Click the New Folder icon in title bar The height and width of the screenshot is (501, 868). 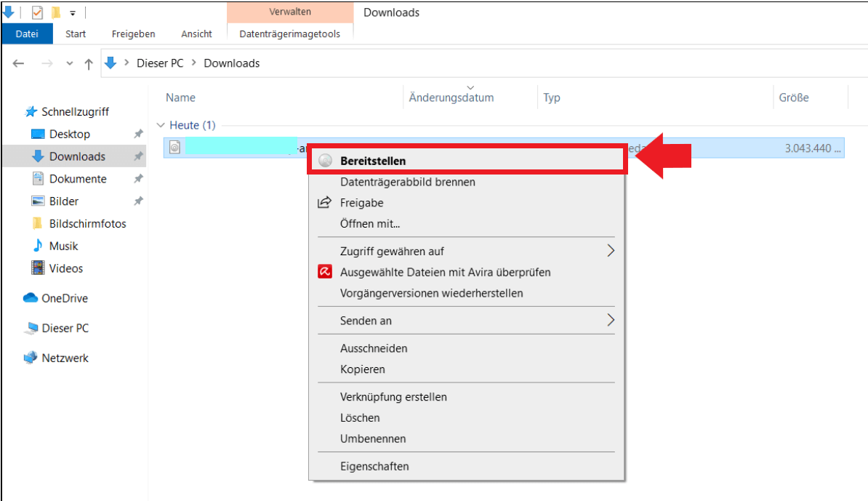56,12
